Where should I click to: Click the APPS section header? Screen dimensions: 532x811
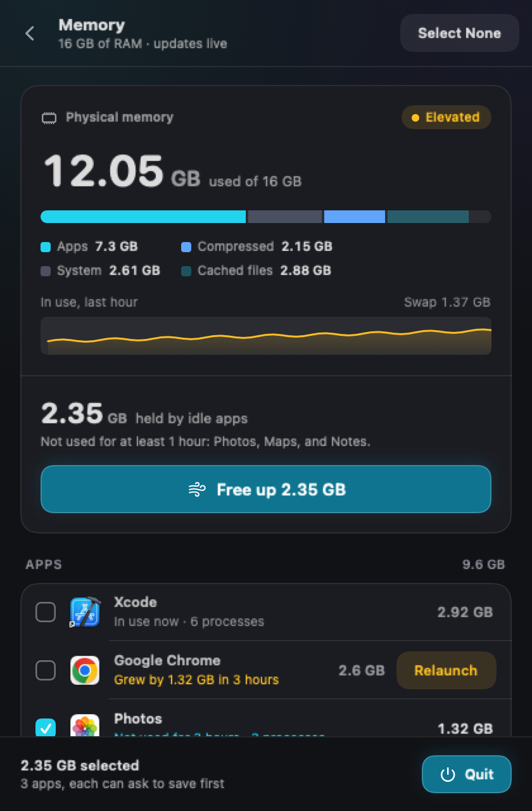(44, 565)
